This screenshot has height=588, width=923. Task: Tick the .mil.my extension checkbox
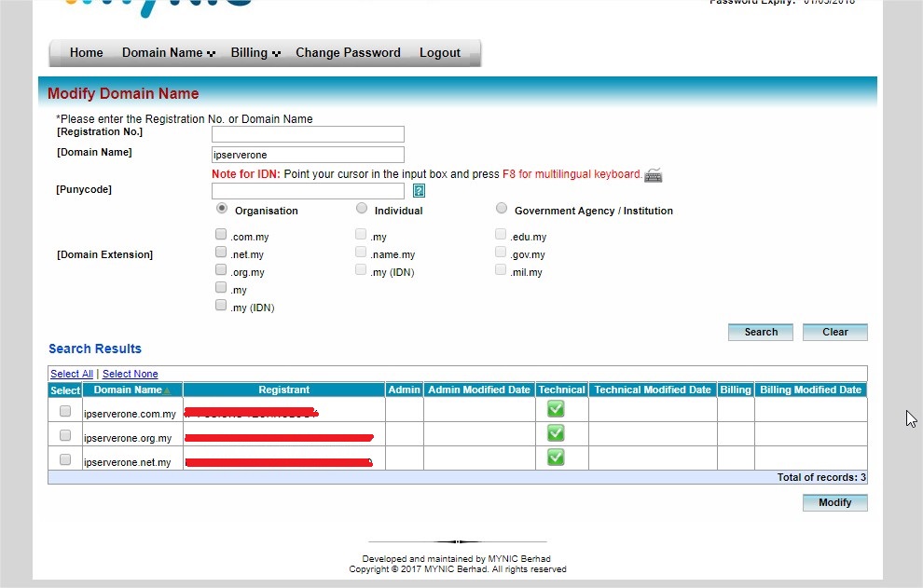pyautogui.click(x=501, y=269)
